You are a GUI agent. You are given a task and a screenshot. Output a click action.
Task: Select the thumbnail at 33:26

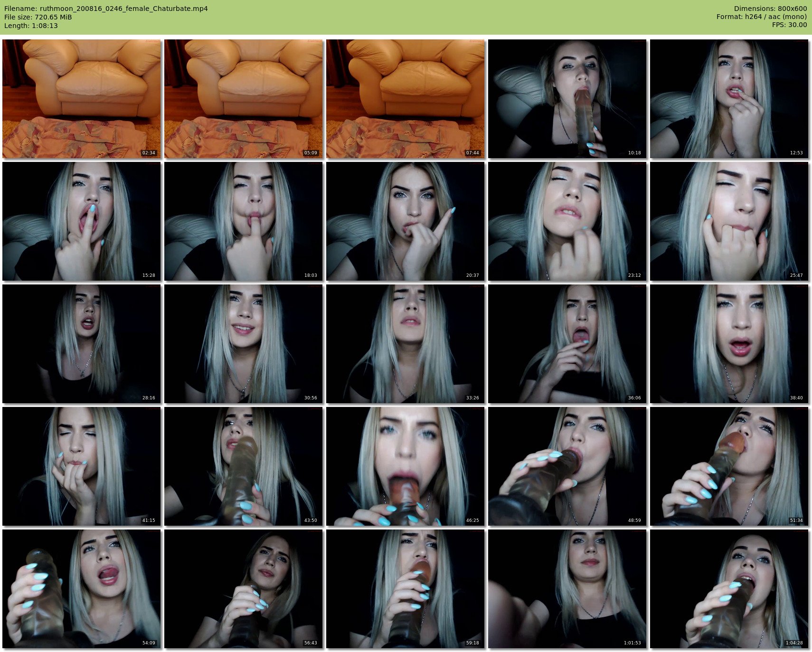(406, 344)
